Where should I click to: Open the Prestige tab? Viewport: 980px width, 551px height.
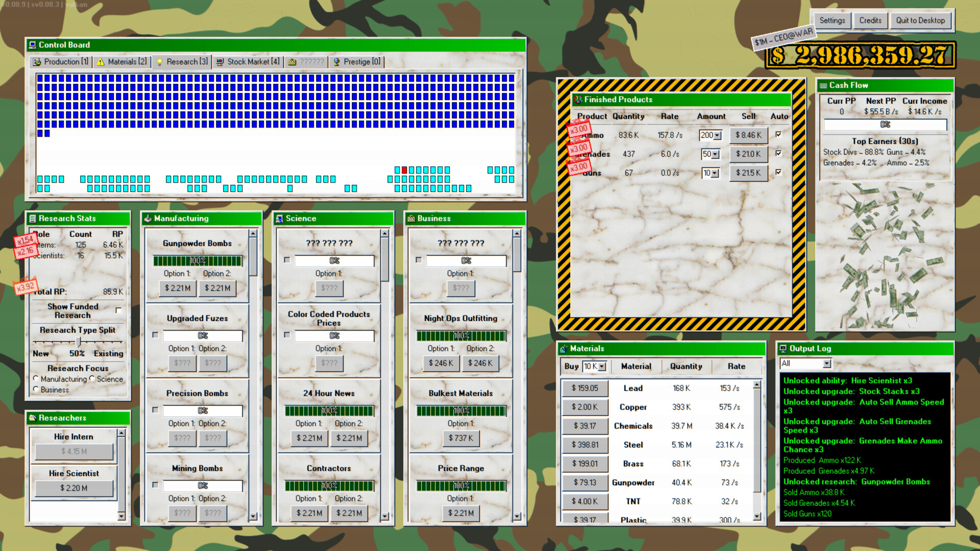(x=356, y=61)
